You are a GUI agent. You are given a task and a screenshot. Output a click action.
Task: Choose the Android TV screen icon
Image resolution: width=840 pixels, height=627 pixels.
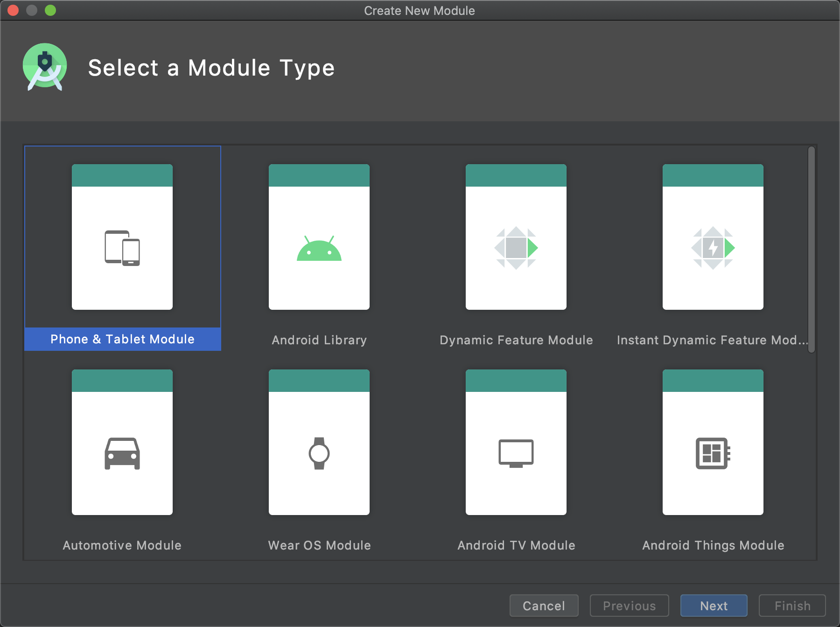[516, 453]
